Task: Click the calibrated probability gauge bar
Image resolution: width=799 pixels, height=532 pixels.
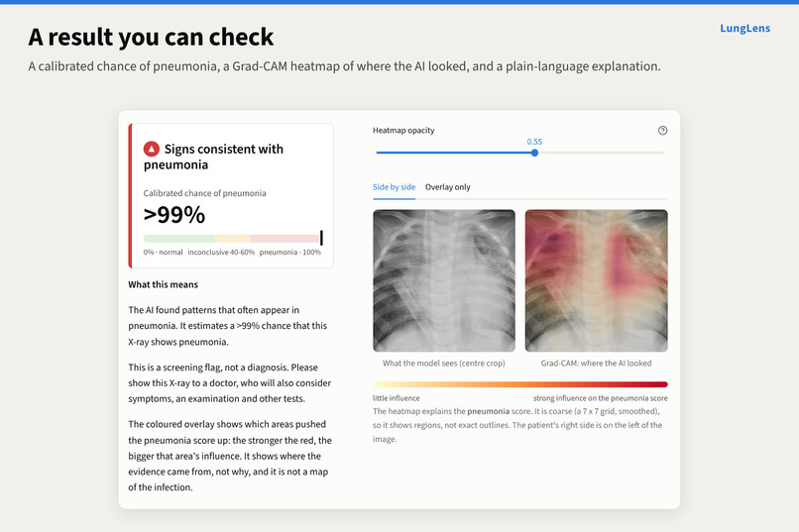Action: [232, 238]
